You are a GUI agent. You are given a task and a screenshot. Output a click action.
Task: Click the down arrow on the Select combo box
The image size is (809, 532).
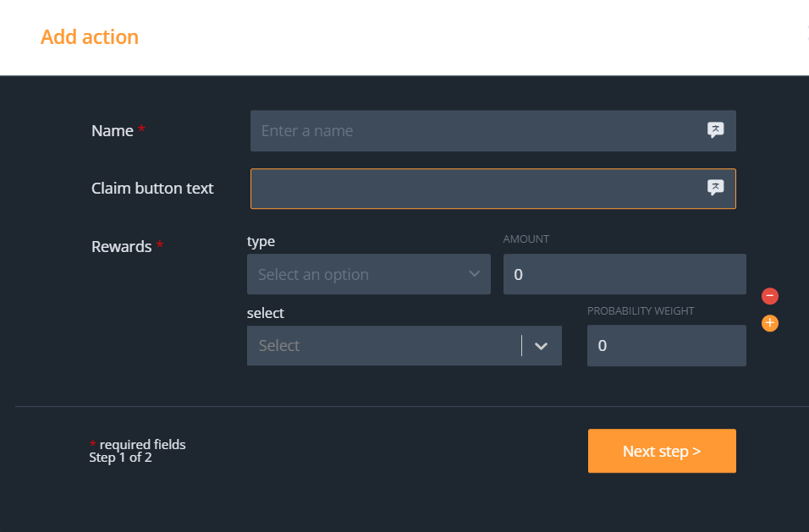pyautogui.click(x=542, y=346)
